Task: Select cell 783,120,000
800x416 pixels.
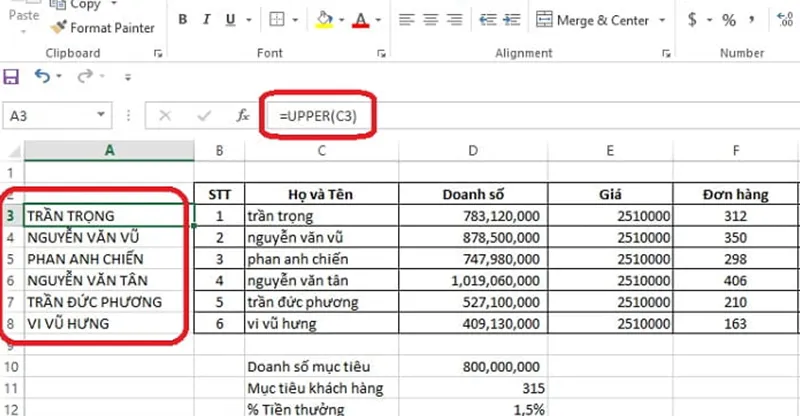Action: (x=473, y=216)
